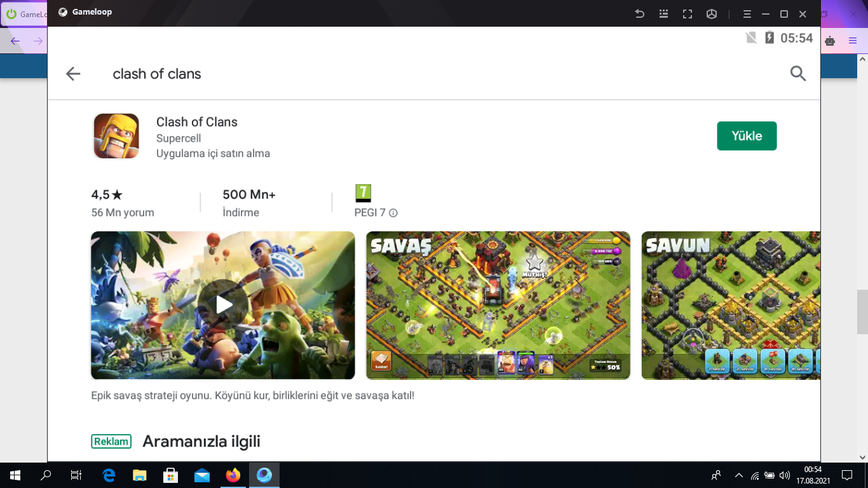Open the Mail app from the taskbar

click(202, 475)
